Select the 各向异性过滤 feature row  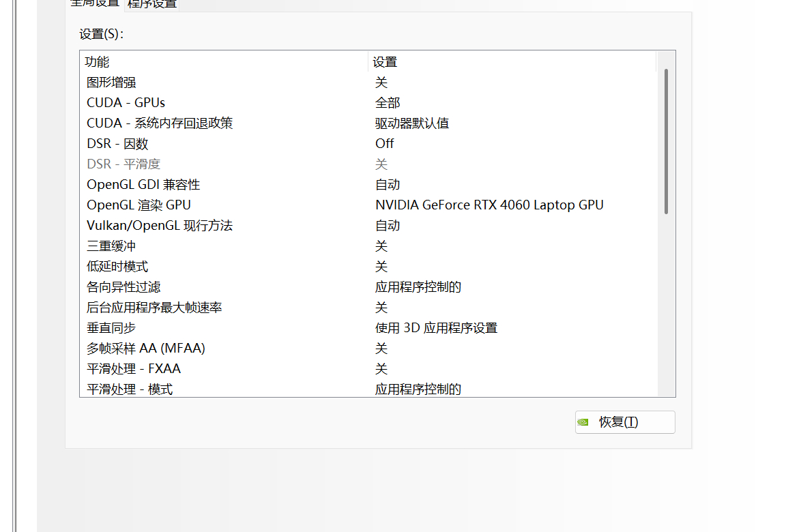[123, 287]
